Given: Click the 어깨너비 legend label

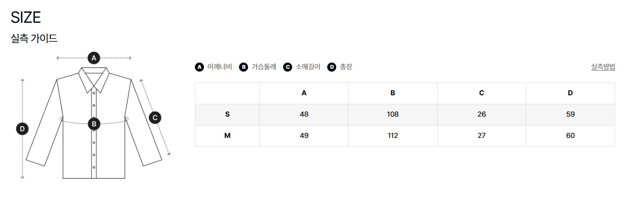Looking at the screenshot, I should tap(220, 67).
